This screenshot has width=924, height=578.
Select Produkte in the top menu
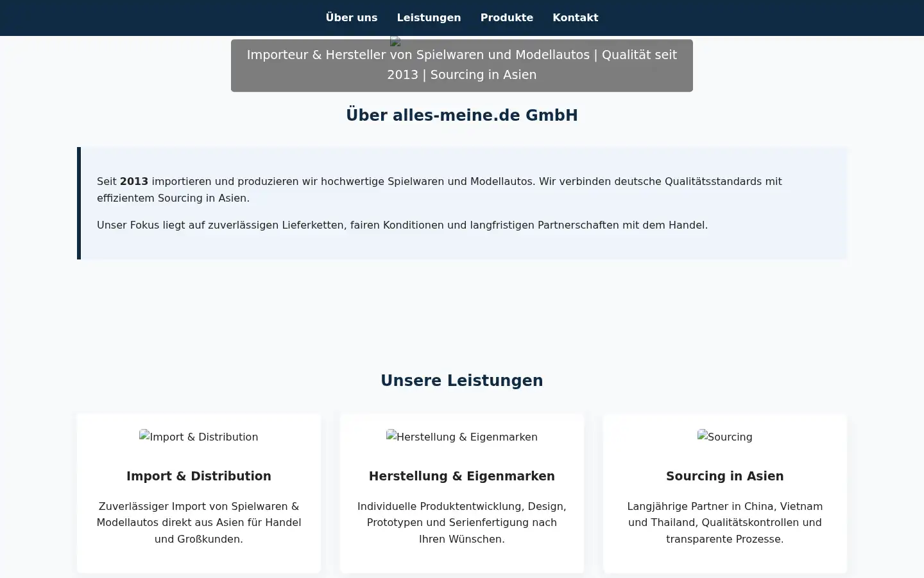tap(507, 18)
